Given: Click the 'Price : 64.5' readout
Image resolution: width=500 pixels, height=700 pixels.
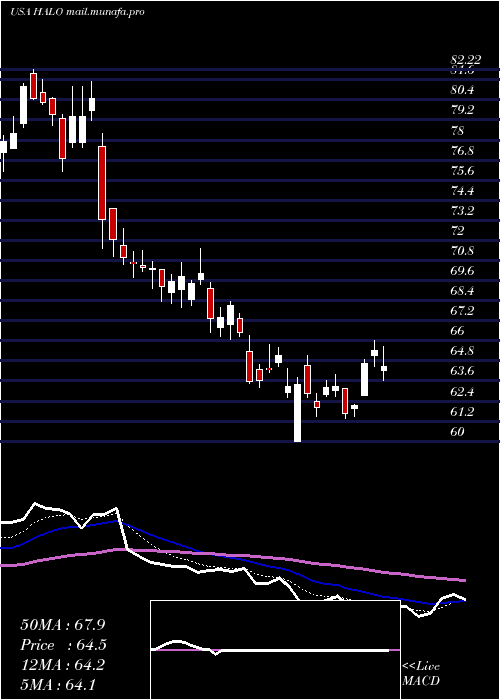Looking at the screenshot, I should [64, 645].
